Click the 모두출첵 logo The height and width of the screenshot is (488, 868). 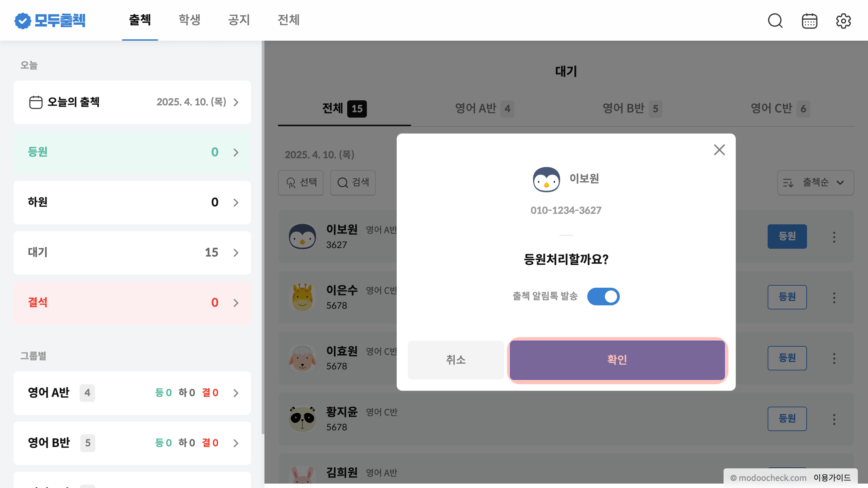coord(50,20)
